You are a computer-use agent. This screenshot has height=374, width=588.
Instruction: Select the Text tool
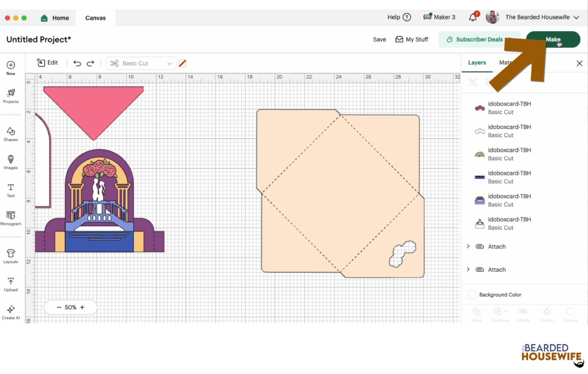(11, 190)
